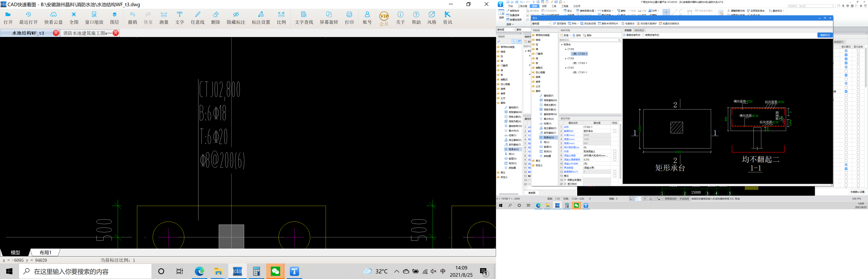This screenshot has height=279, width=868.
Task: Click the 删除 button in 构件列表
Action: [587, 35]
